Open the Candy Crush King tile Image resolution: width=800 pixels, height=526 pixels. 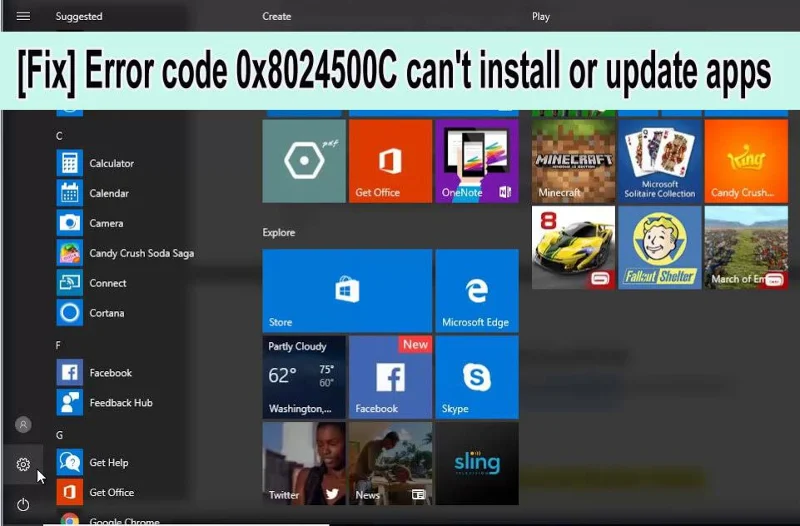tap(746, 161)
